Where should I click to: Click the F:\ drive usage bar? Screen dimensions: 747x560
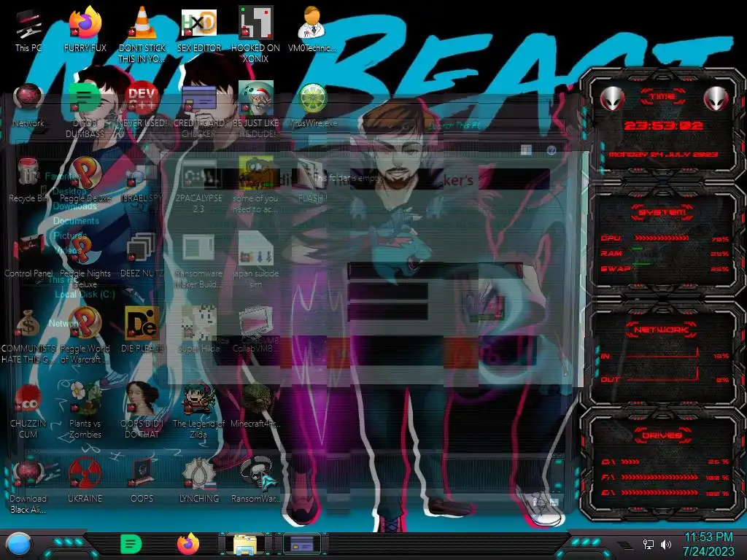point(659,477)
